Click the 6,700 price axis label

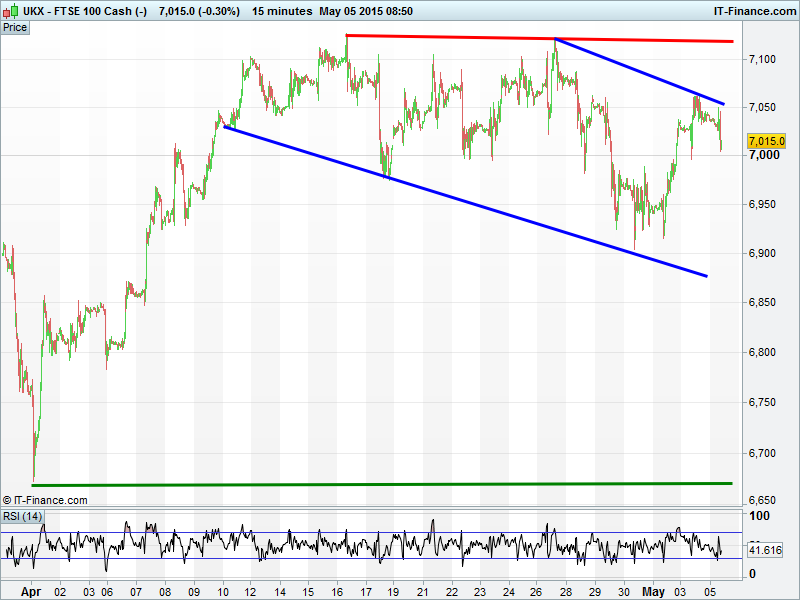coord(762,453)
